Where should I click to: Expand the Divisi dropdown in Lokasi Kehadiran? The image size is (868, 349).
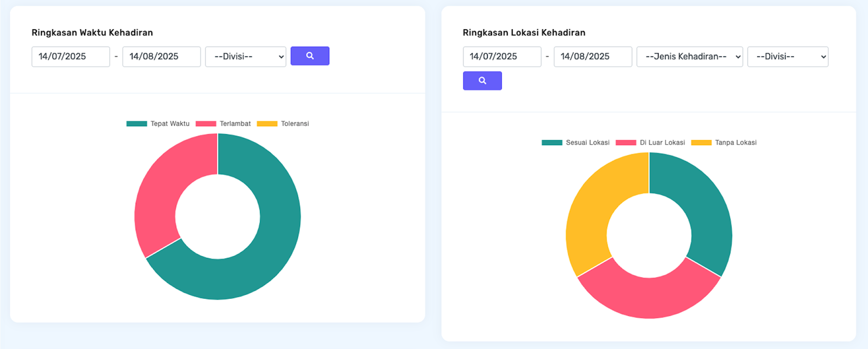(787, 56)
